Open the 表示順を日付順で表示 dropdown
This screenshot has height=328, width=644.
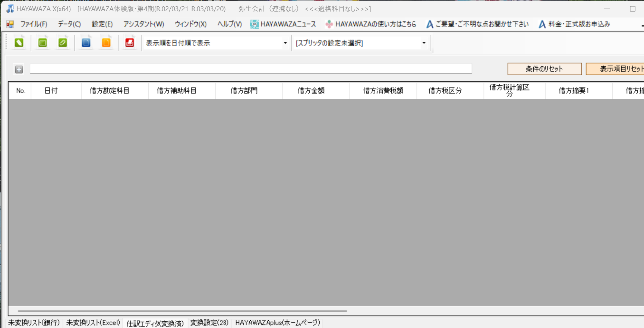click(x=285, y=43)
